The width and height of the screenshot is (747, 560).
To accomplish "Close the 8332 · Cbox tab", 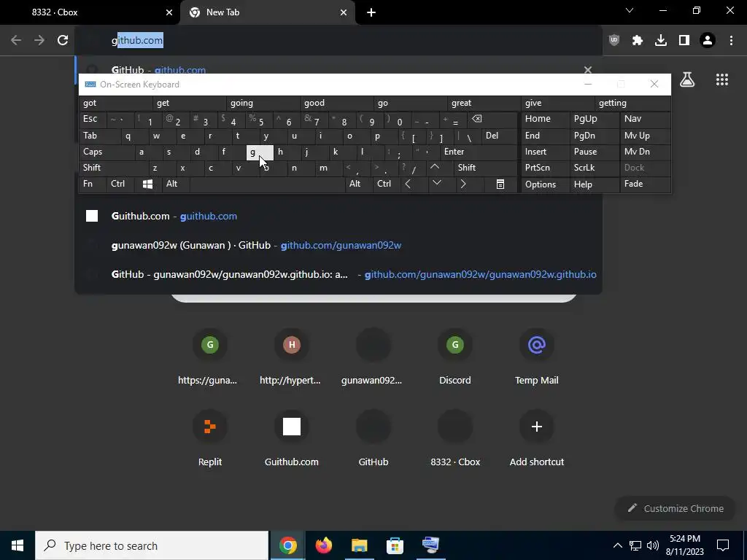I will [x=169, y=12].
